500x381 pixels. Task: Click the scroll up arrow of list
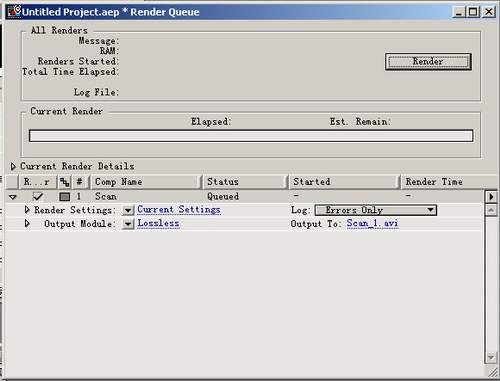[491, 210]
